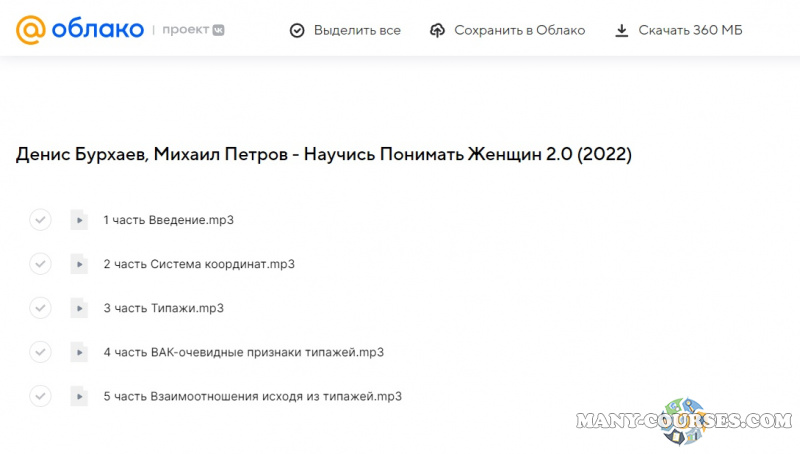Play audio file for 2 часть Система координат
Image resolution: width=800 pixels, height=454 pixels.
pyautogui.click(x=79, y=264)
